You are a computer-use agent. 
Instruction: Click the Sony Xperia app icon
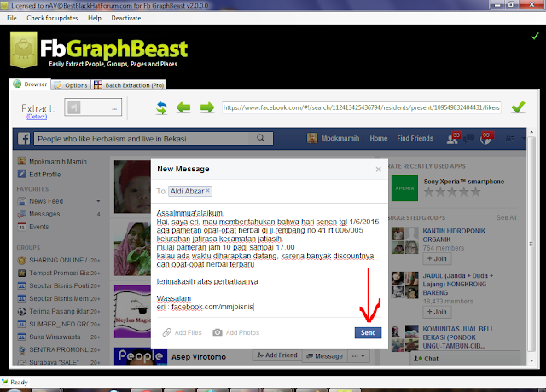tap(404, 188)
